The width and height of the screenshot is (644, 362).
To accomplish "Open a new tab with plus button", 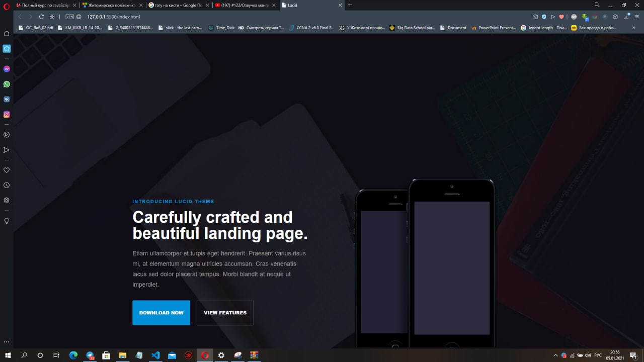I will coord(350,5).
